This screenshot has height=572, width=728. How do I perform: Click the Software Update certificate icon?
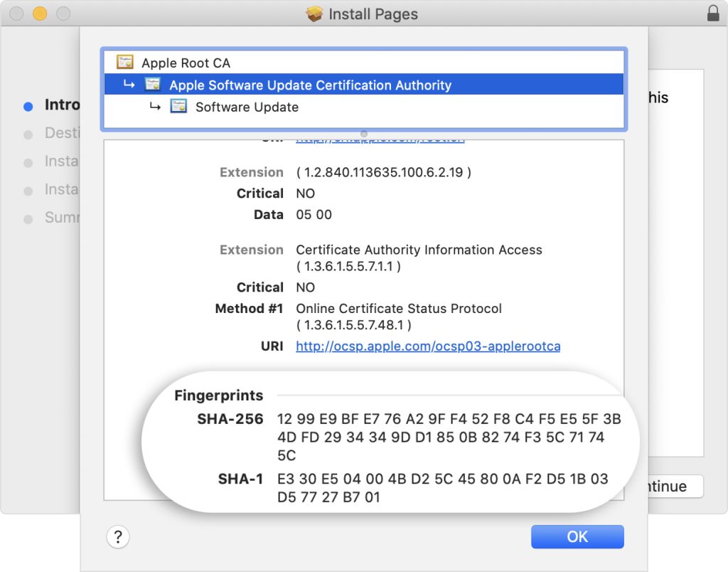tap(178, 107)
